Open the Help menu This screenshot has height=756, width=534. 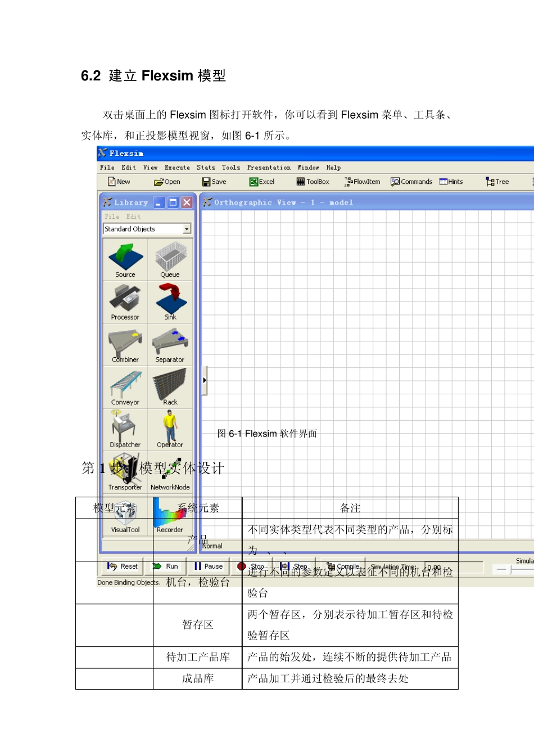(x=333, y=168)
